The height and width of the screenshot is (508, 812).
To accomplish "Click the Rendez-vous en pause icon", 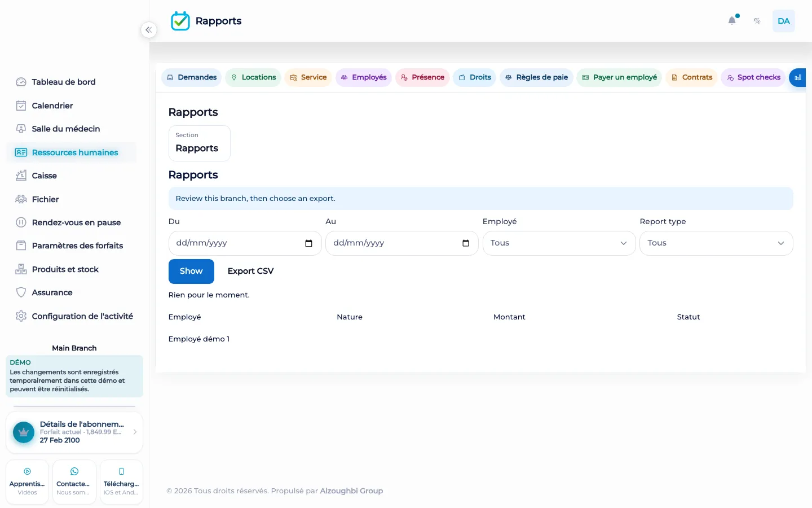I will (21, 222).
